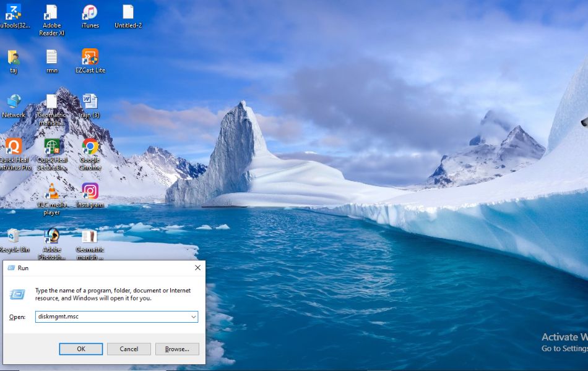Screen dimensions: 588x371
Task: Click OK to run diskmgmt.msc
Action: [80, 349]
